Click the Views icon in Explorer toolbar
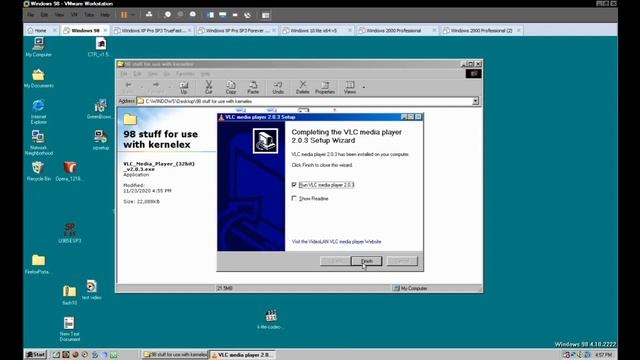This screenshot has height=360, width=640. point(350,87)
